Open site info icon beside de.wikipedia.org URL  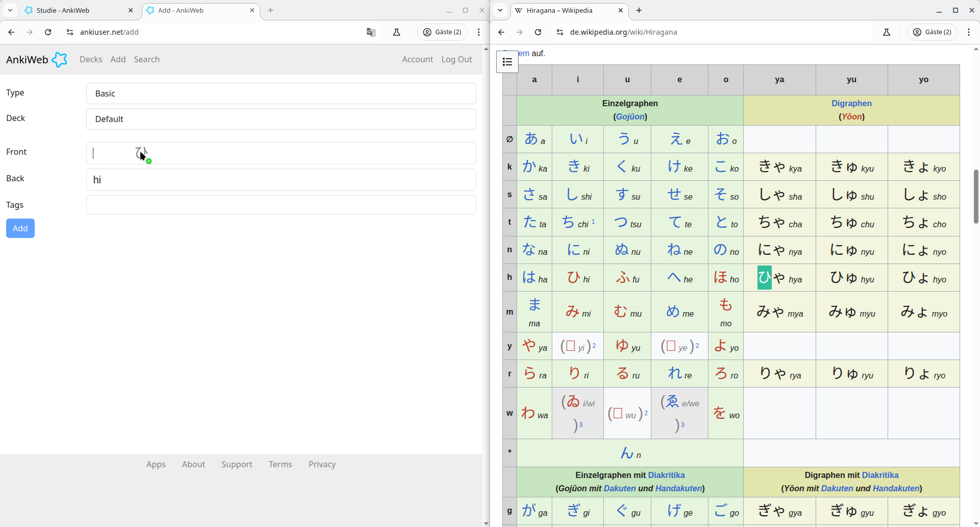[x=560, y=32]
